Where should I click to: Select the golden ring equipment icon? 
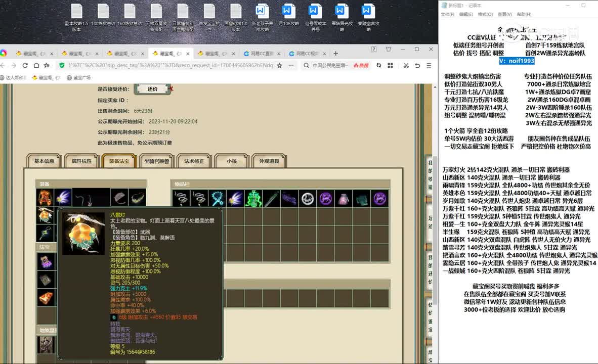tap(137, 198)
